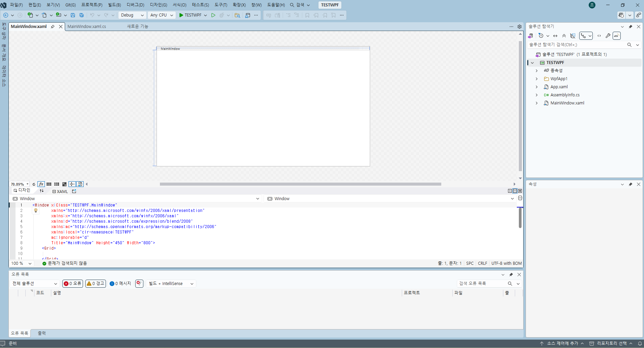Click the error list filter icon
This screenshot has height=348, width=644.
tap(139, 284)
